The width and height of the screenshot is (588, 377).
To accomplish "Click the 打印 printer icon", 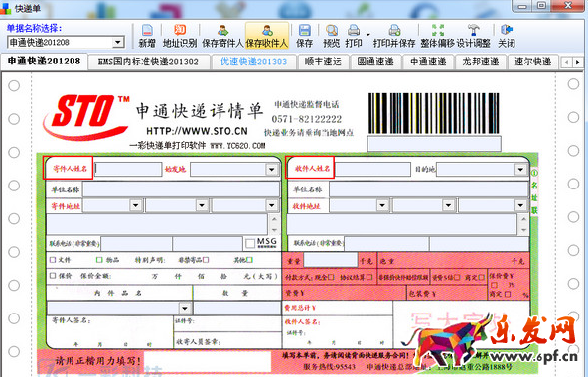I will [x=354, y=30].
